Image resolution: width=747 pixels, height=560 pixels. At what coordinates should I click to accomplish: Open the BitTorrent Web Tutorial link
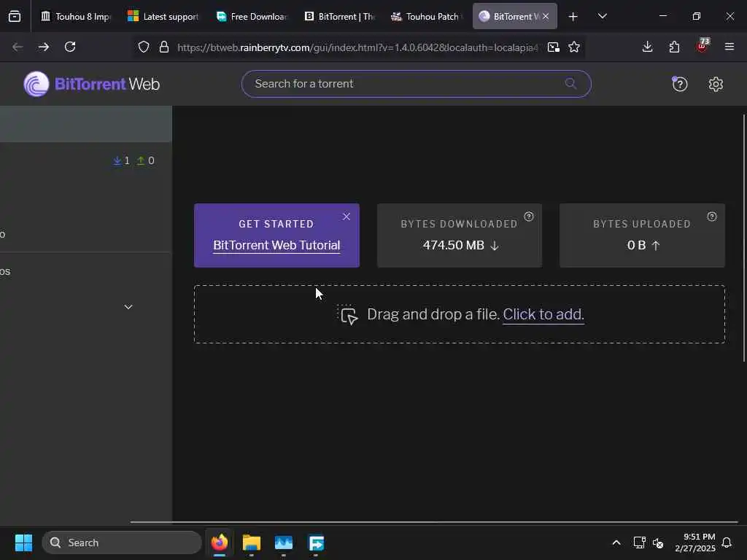276,245
